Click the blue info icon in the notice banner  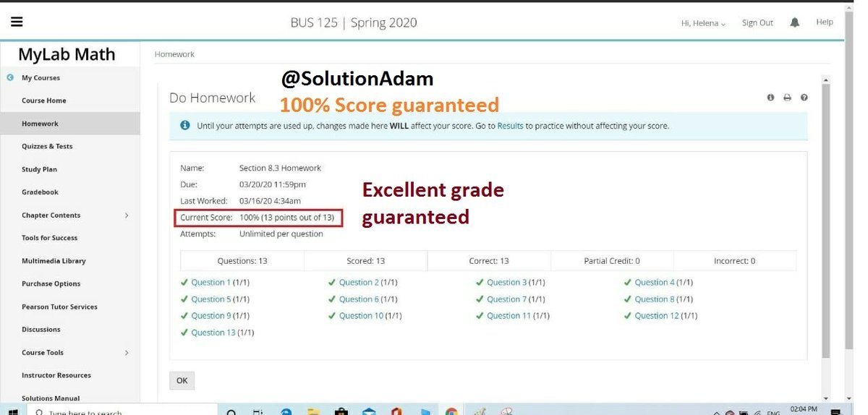[184, 125]
